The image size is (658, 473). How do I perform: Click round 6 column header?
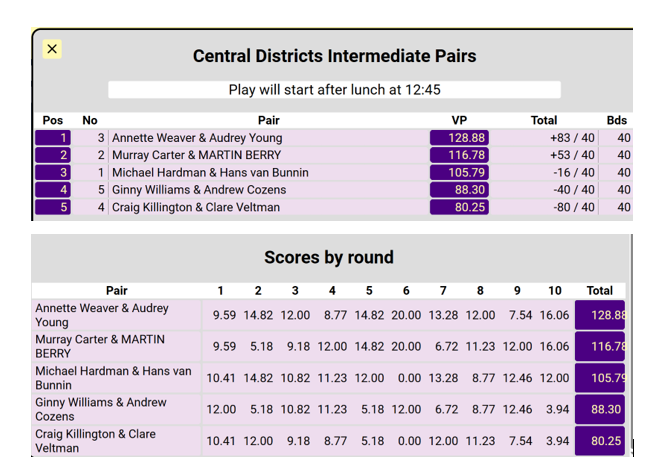click(x=406, y=291)
